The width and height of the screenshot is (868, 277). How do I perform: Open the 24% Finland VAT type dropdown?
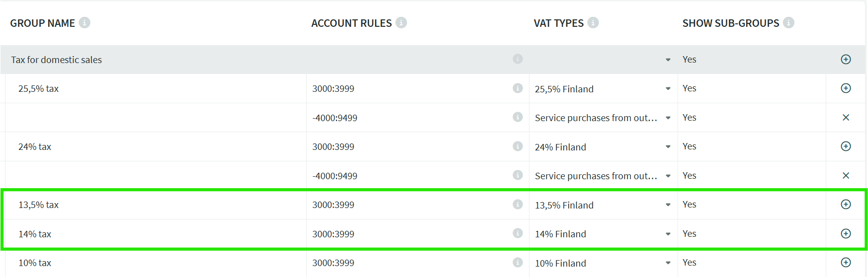668,147
